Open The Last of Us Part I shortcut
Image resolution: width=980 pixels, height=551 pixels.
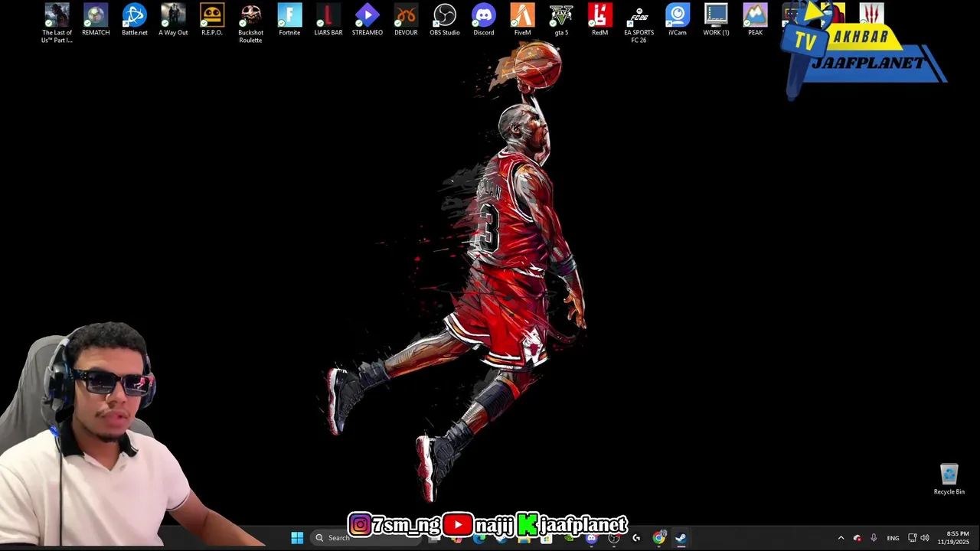click(57, 23)
